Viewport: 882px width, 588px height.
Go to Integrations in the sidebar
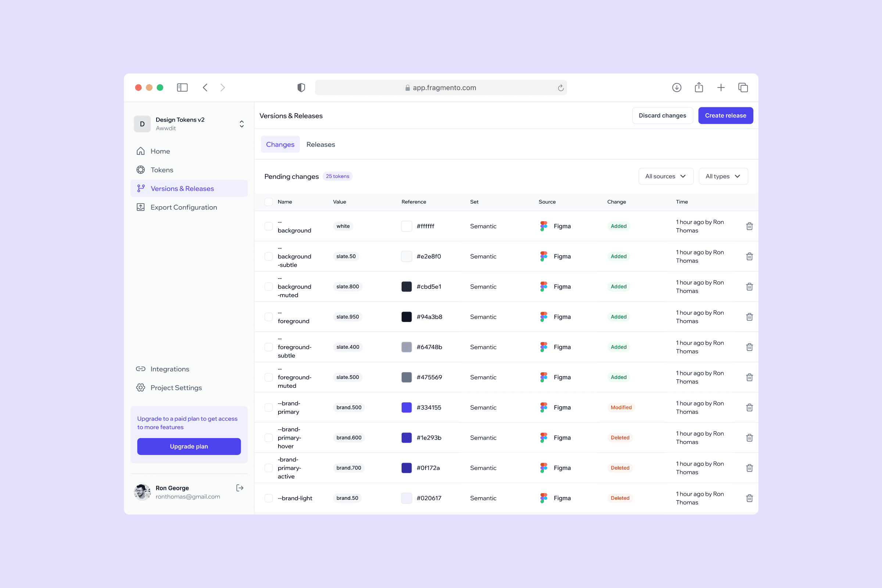(169, 369)
